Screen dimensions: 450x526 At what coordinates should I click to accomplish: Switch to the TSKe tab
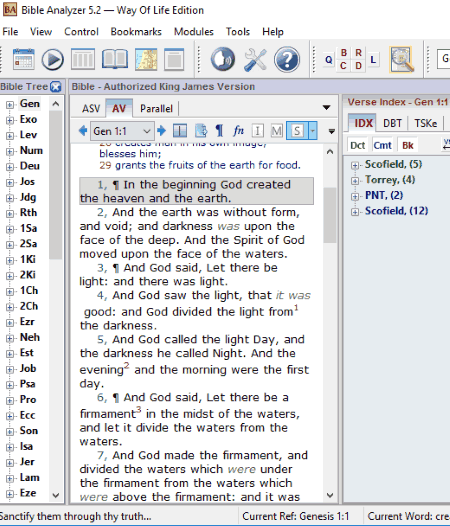pos(426,123)
